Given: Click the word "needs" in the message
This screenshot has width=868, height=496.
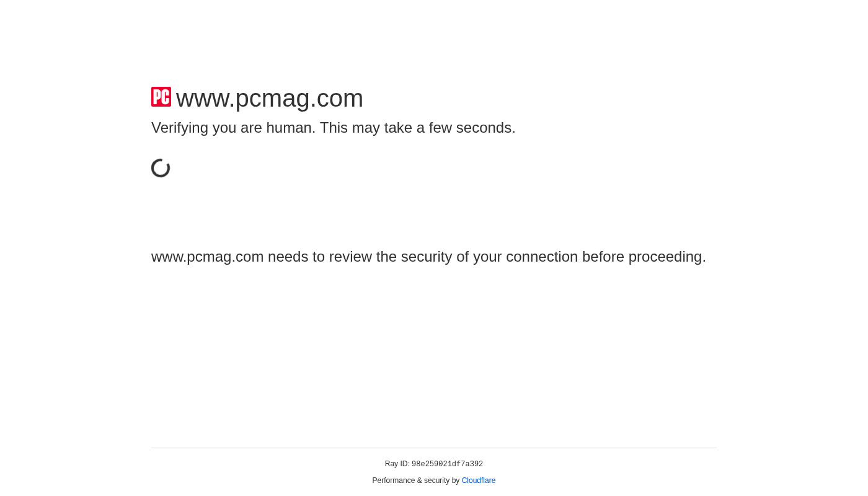Looking at the screenshot, I should (x=288, y=257).
